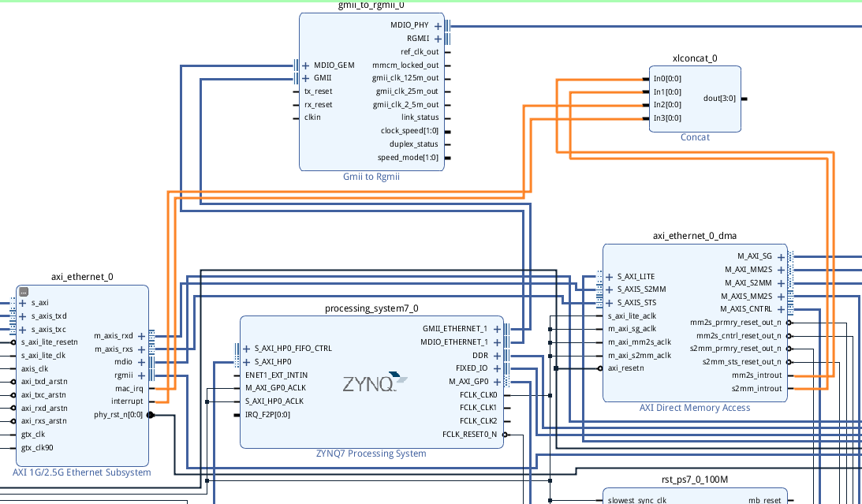Select the slowest_sync_clk pin
The height and width of the screenshot is (504, 862).
click(x=634, y=500)
